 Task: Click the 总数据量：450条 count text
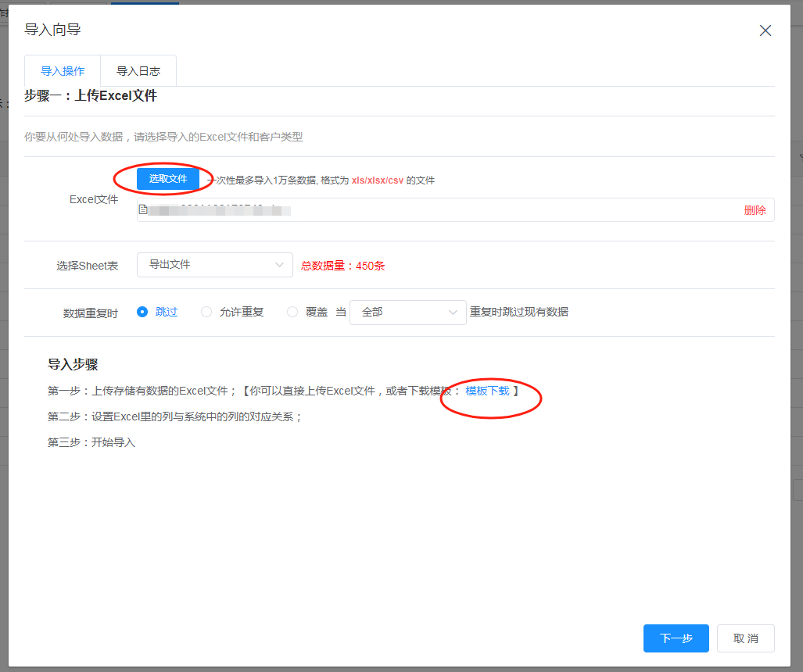click(x=342, y=266)
